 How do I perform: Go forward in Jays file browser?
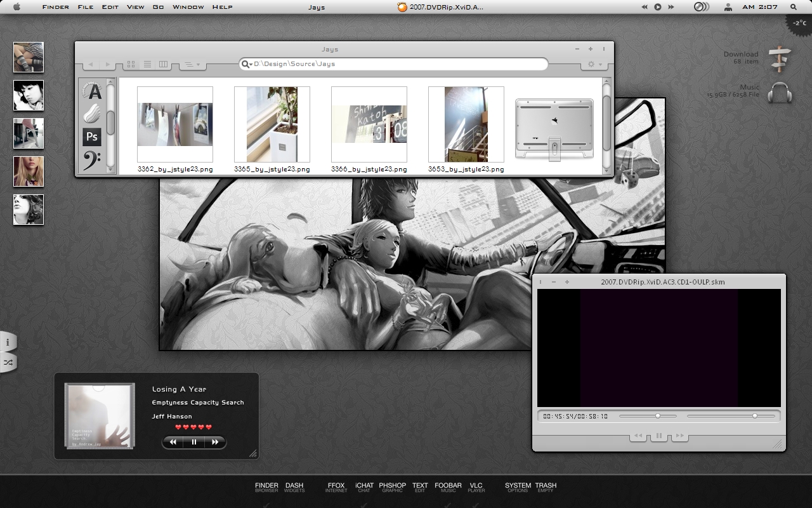coord(107,64)
